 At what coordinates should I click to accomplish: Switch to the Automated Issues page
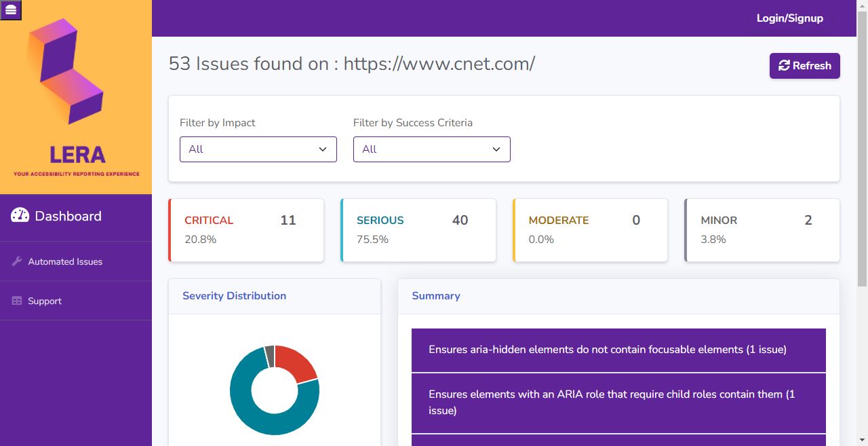pyautogui.click(x=65, y=261)
